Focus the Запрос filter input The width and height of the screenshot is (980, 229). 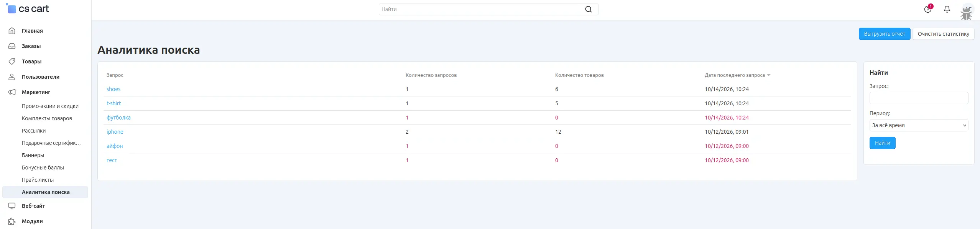(919, 98)
